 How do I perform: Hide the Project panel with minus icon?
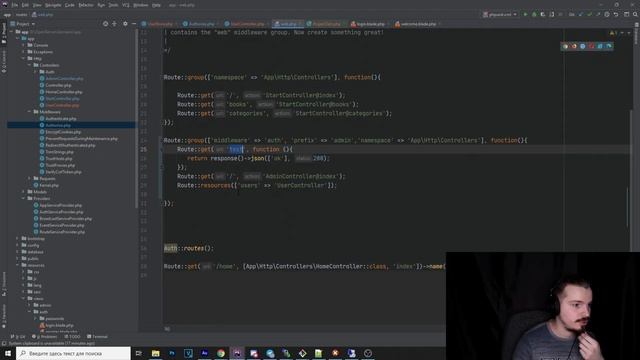point(134,24)
